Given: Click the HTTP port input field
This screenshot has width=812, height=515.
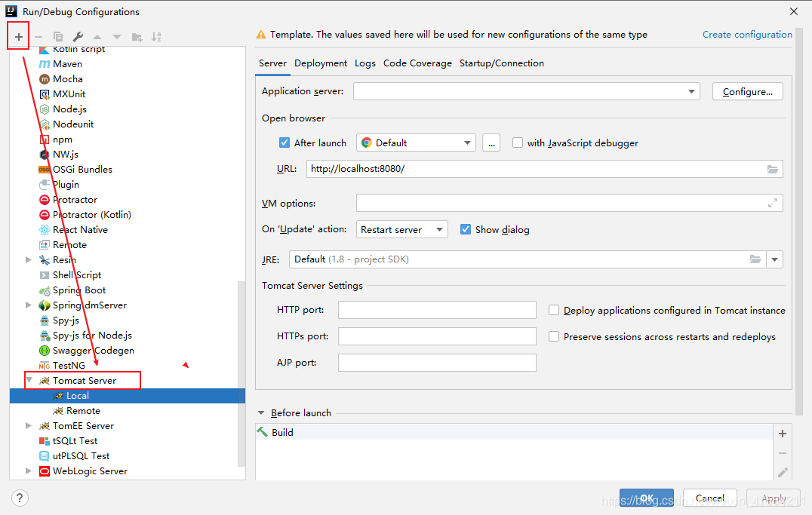Looking at the screenshot, I should [x=437, y=310].
